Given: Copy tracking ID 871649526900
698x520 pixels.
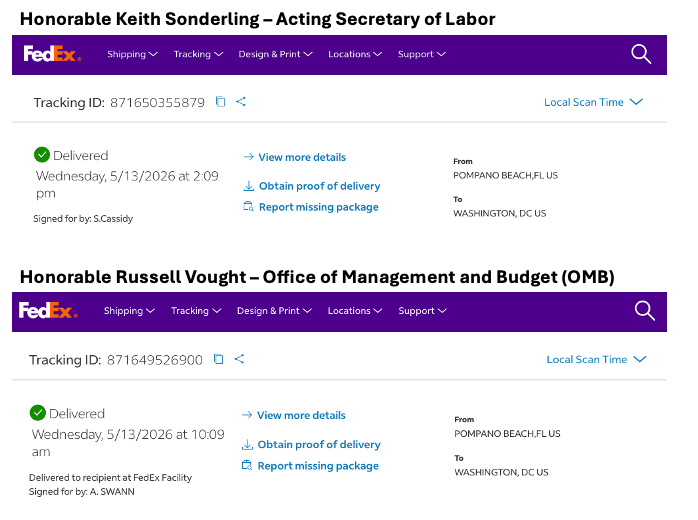Looking at the screenshot, I should [218, 359].
